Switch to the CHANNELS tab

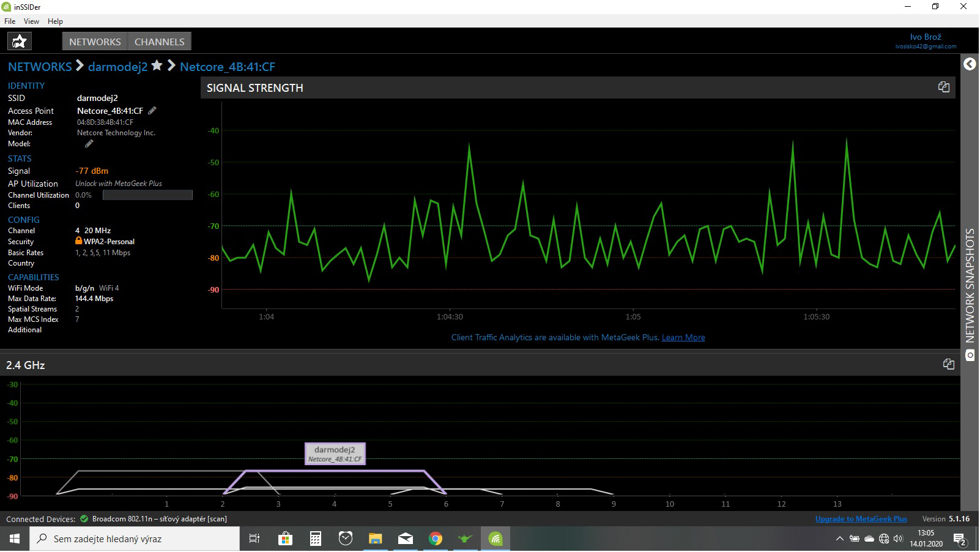click(x=160, y=42)
